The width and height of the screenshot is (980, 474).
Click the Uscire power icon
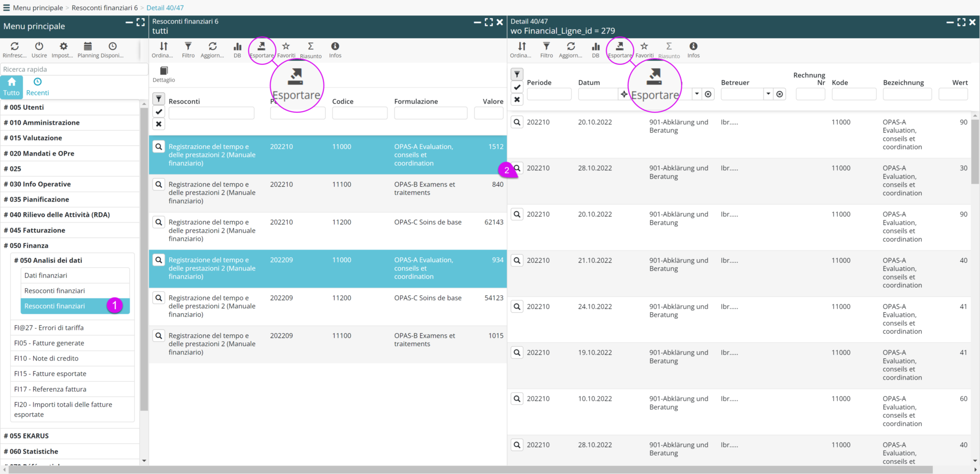coord(39,47)
